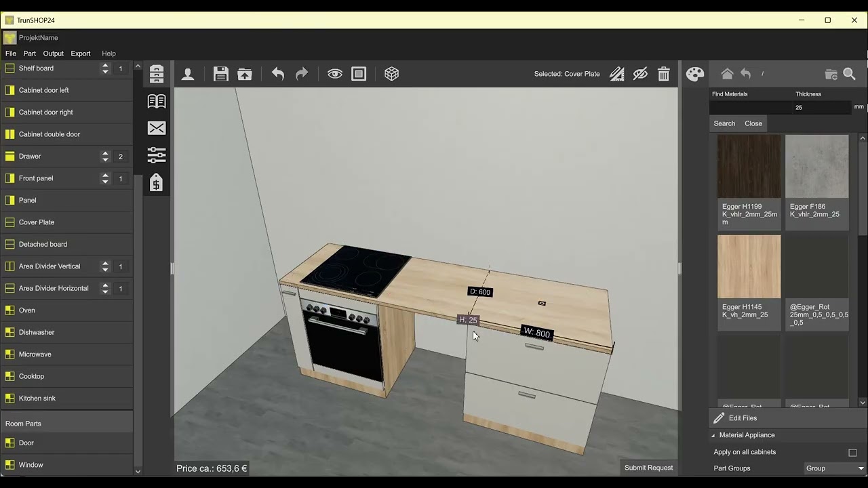Screen dimensions: 868x488
Task: Open the measure ruler triangle tool
Action: (x=616, y=74)
